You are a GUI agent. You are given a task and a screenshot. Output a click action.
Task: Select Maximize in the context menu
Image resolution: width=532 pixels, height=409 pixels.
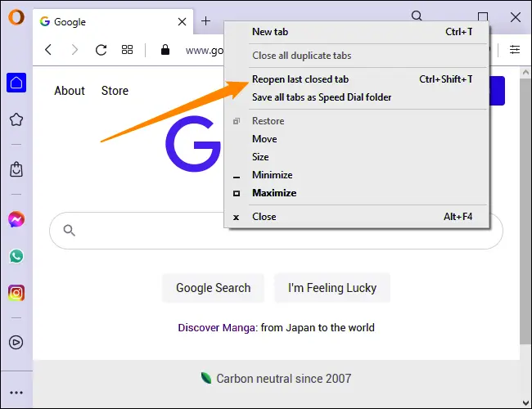point(357,193)
